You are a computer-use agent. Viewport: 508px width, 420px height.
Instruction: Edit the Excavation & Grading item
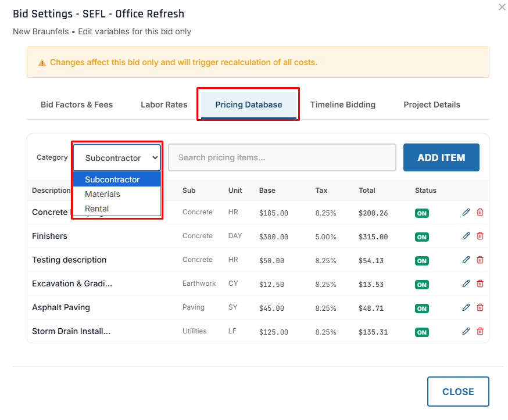[466, 283]
